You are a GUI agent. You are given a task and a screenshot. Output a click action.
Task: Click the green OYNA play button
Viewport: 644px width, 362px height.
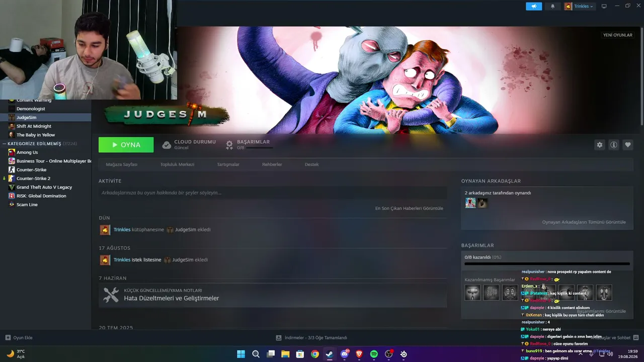[126, 145]
